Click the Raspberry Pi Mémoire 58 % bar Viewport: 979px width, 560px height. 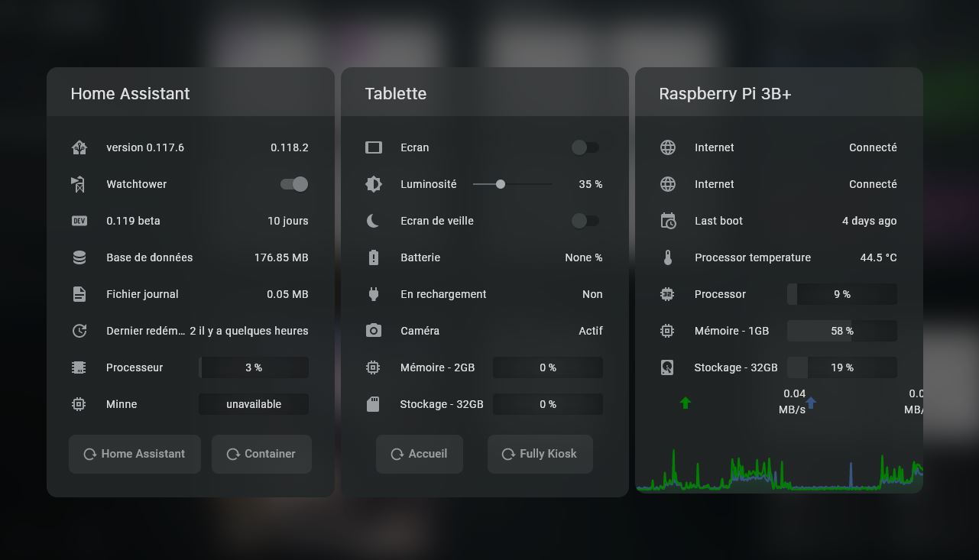(842, 331)
